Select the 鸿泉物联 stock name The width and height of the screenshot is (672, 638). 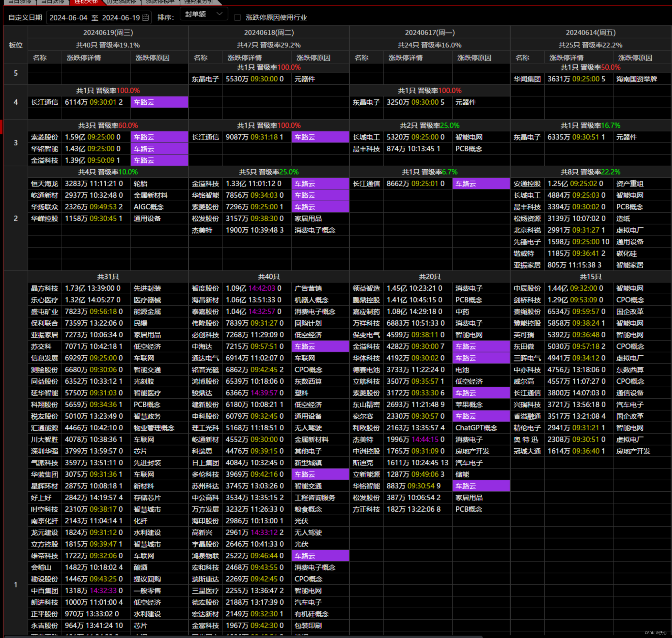[x=205, y=556]
